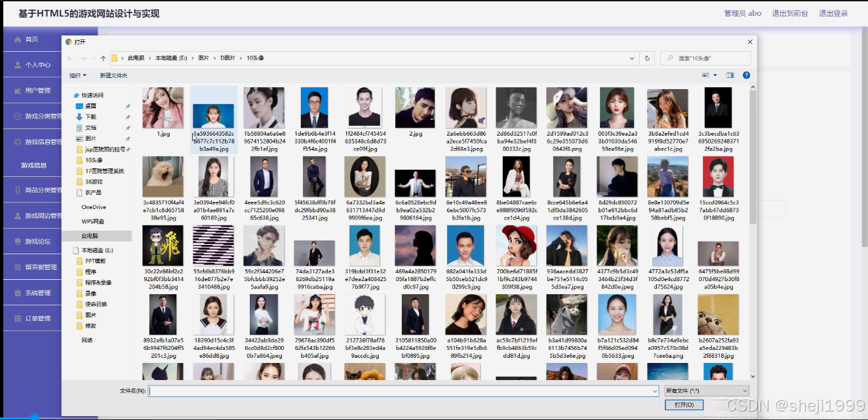Go up one folder level in dialog
Screen dimensions: 868x420
pyautogui.click(x=103, y=58)
